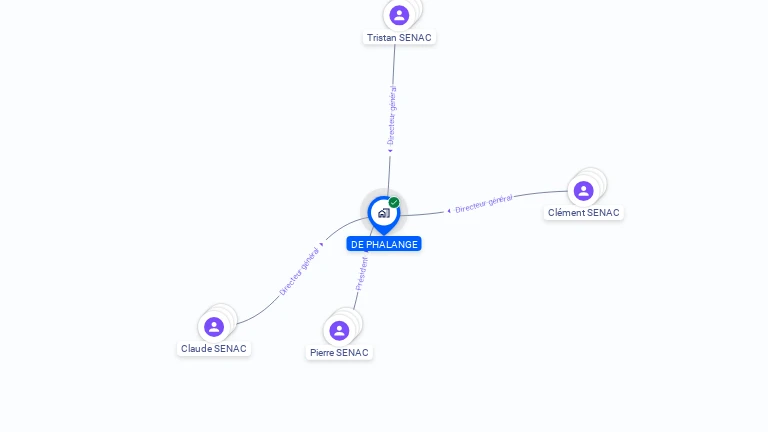Screen dimensions: 768x432
Task: Select Directeur général label on Clément's link
Action: 484,203
